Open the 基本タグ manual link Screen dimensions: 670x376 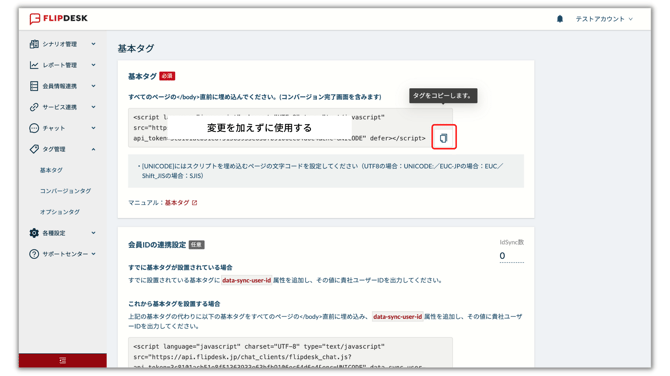(177, 203)
